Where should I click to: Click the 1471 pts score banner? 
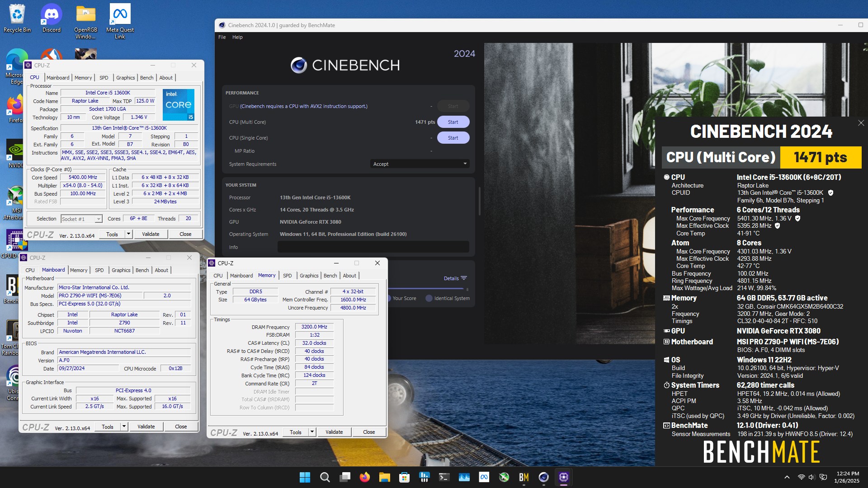click(x=821, y=157)
